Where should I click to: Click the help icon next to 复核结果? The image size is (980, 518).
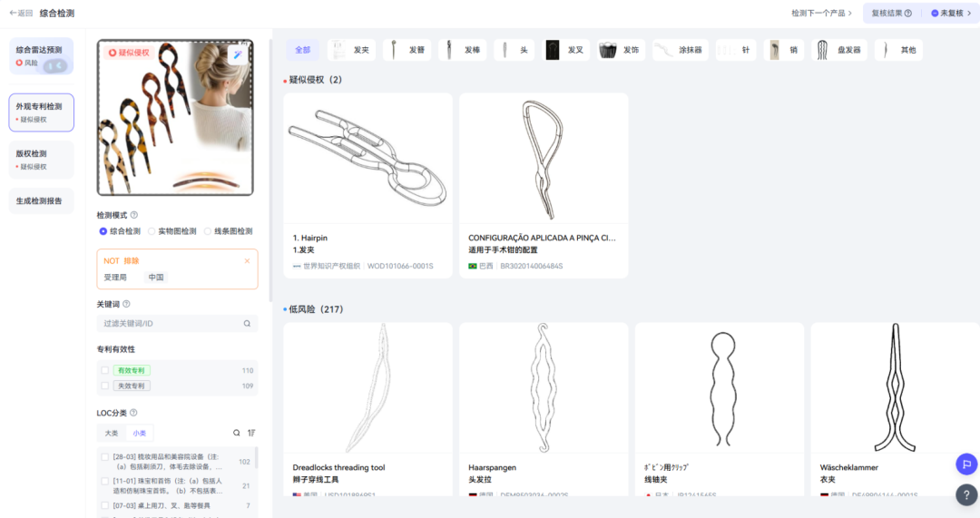pos(908,13)
